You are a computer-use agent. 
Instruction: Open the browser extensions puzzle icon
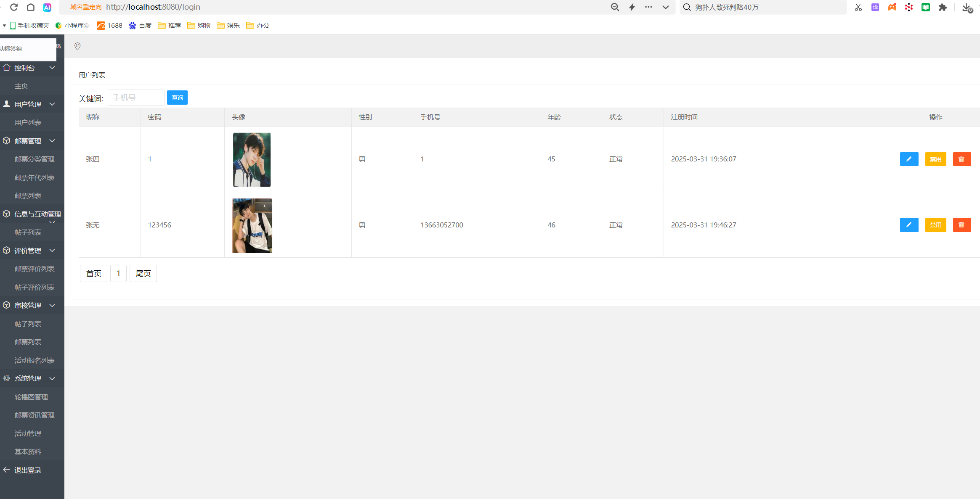click(x=943, y=7)
